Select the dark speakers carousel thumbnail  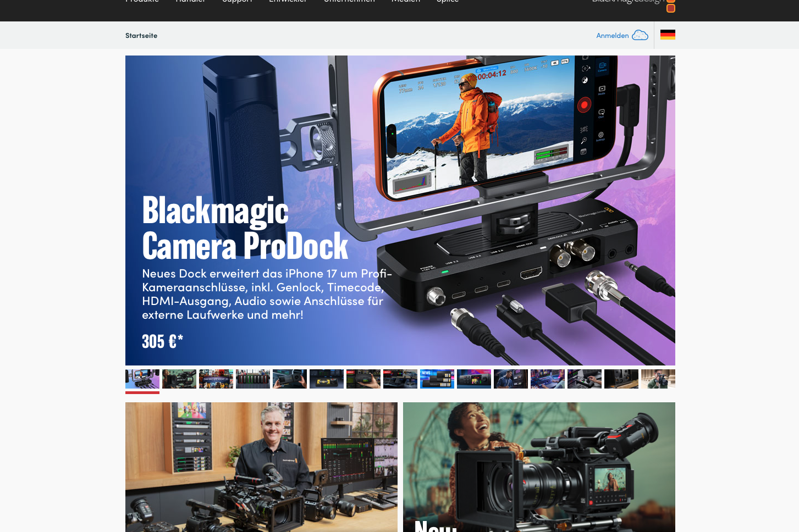coord(621,379)
